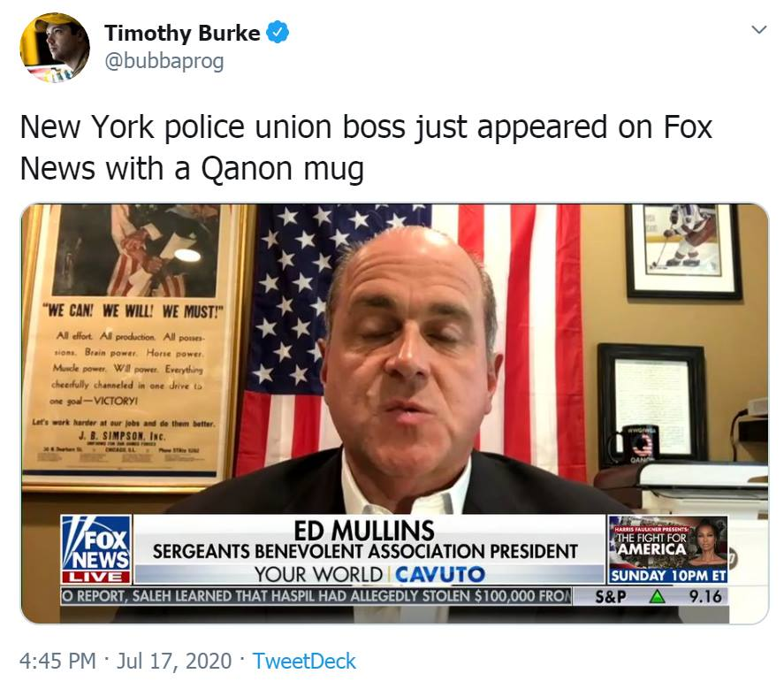Click the green S&P up arrow
The height and width of the screenshot is (689, 784).
pyautogui.click(x=657, y=596)
